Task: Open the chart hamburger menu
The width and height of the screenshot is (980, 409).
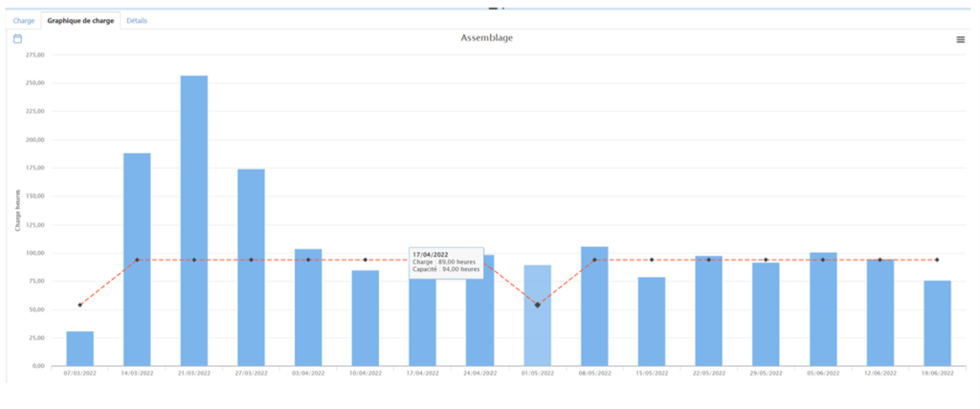Action: 960,39
